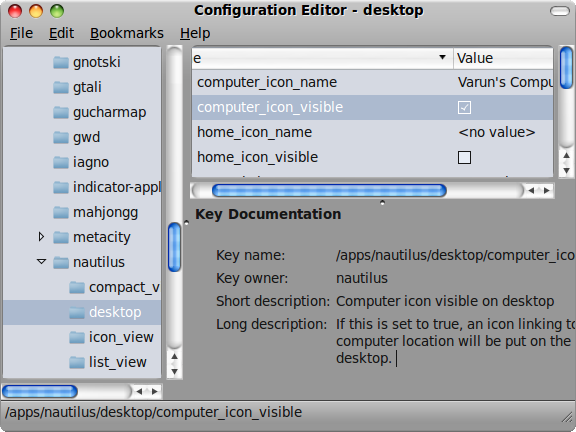Click the long description text
This screenshot has height=432, width=576.
(x=455, y=341)
